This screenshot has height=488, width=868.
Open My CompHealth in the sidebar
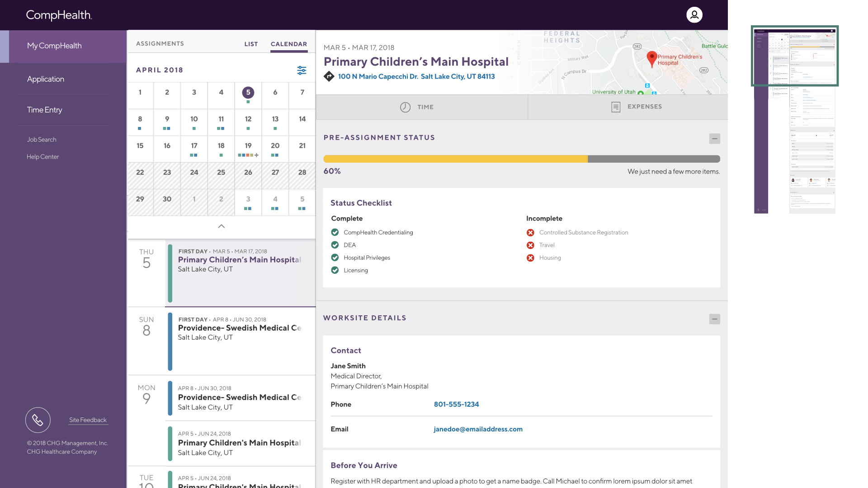pyautogui.click(x=63, y=46)
